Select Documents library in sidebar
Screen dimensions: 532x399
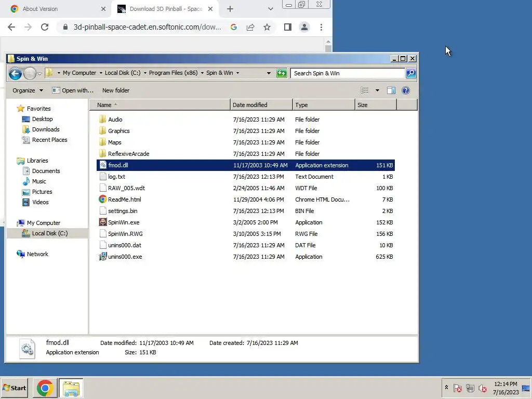point(46,170)
